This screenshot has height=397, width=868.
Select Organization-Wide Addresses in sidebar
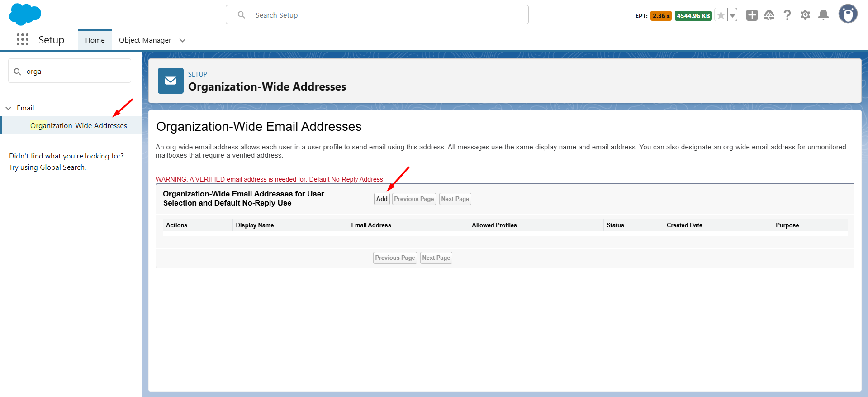[x=79, y=125]
